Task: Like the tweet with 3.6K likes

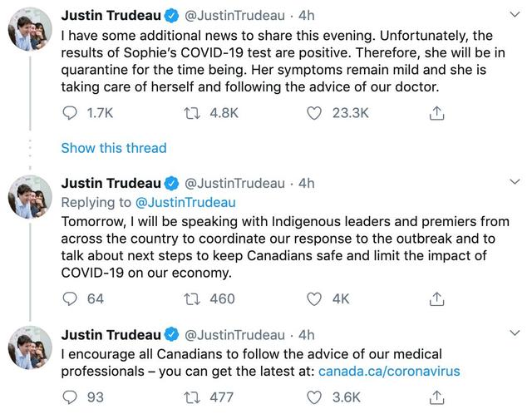Action: pos(314,397)
